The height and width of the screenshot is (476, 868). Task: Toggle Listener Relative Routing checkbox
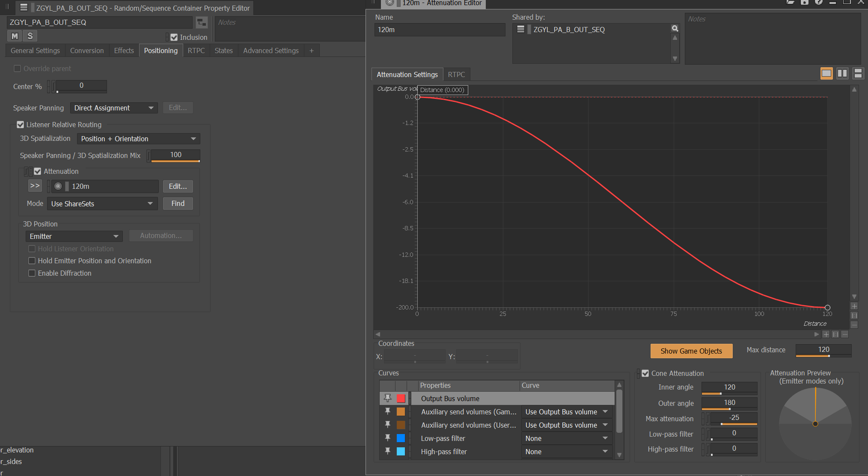click(x=20, y=125)
